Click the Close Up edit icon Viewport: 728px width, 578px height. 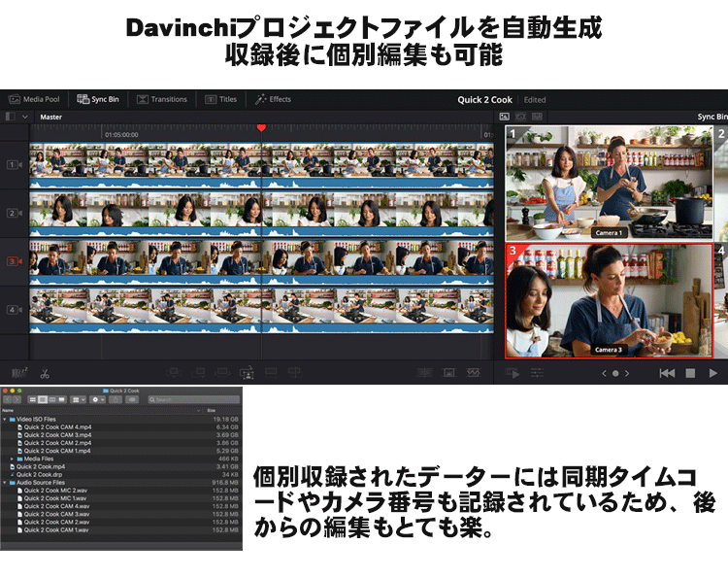coord(247,373)
